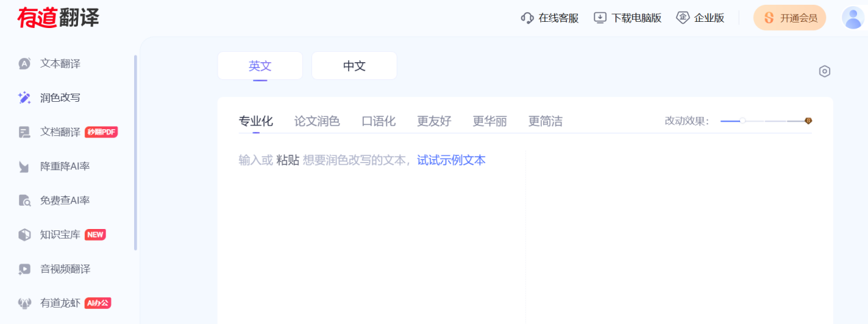Open 润色改写 in the sidebar

click(x=60, y=98)
